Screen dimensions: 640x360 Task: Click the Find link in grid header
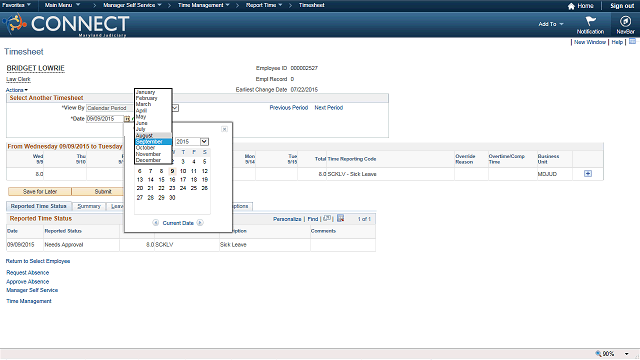click(x=313, y=219)
